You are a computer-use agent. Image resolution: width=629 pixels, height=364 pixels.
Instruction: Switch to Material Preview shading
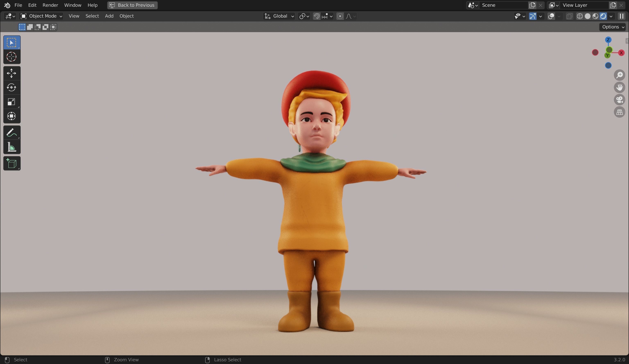[595, 16]
